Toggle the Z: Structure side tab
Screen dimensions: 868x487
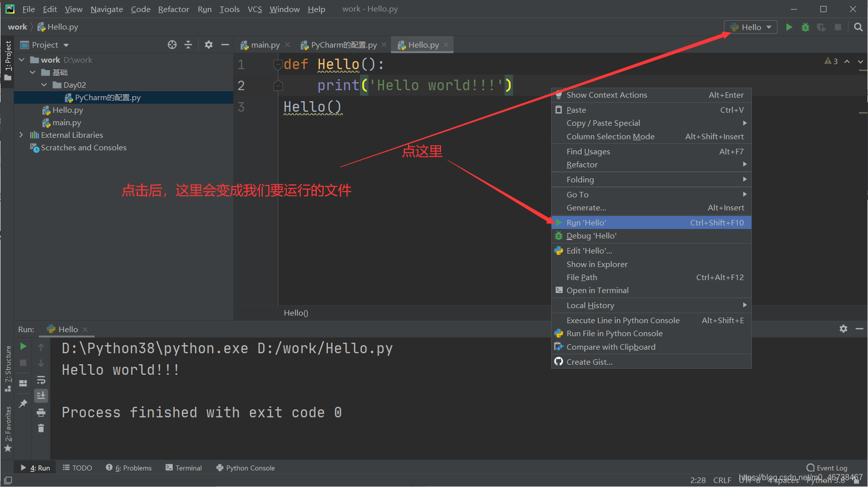click(8, 369)
